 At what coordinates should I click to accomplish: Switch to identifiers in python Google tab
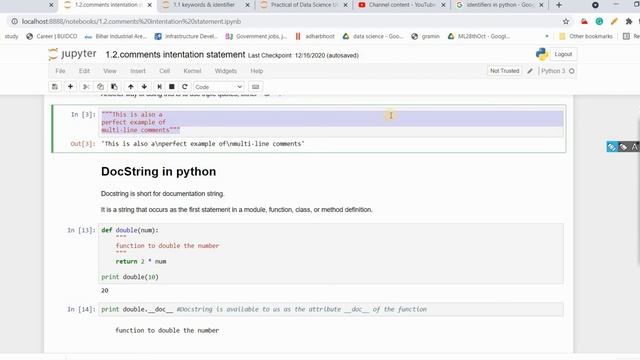pos(499,5)
